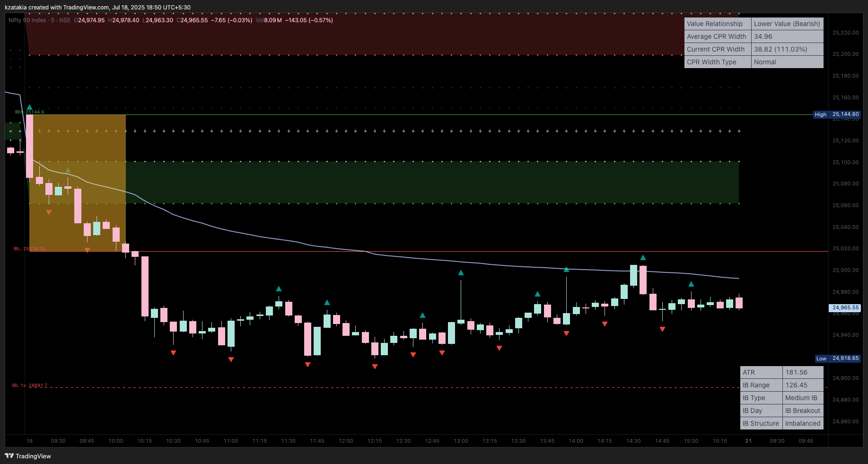
Task: Click the 25,180.00 price axis label
Action: point(845,76)
